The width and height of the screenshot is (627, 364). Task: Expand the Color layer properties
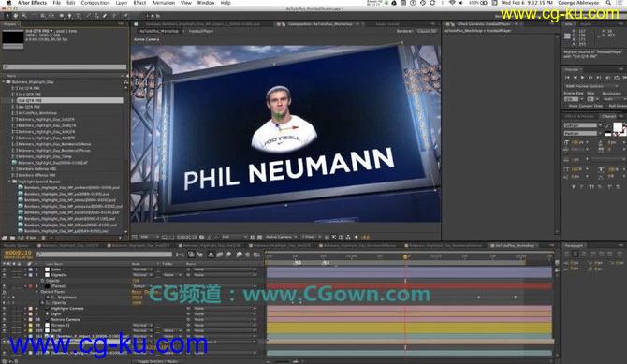pyautogui.click(x=25, y=269)
